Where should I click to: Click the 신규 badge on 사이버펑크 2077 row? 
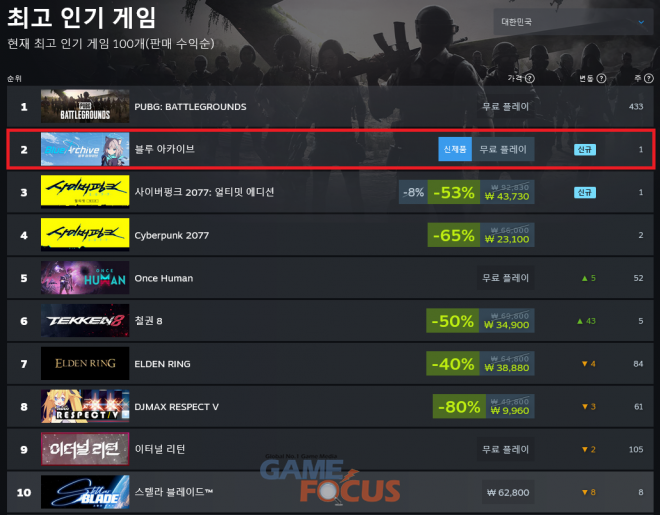click(585, 192)
